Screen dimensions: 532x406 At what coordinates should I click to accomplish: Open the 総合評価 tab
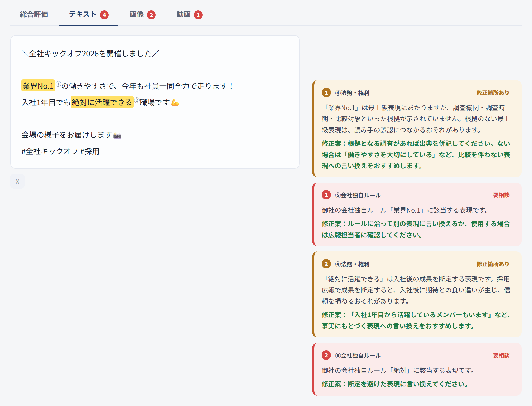pos(34,14)
